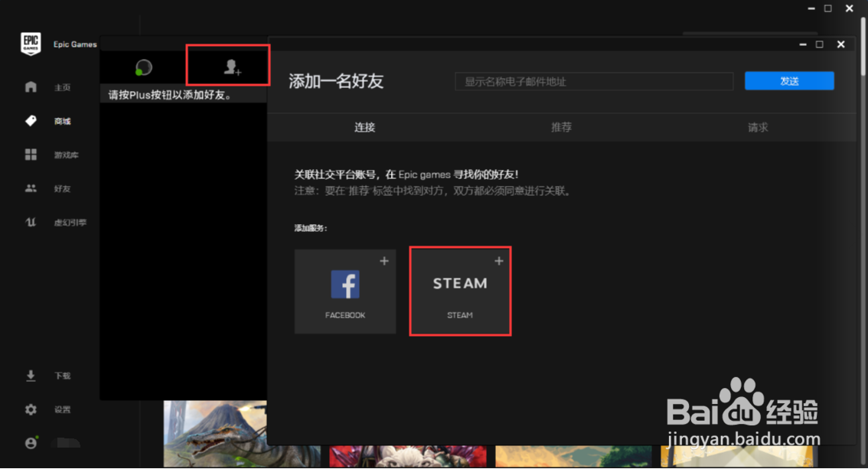Select the 虚幻引擎 menu label
This screenshot has width=868, height=469.
(70, 223)
